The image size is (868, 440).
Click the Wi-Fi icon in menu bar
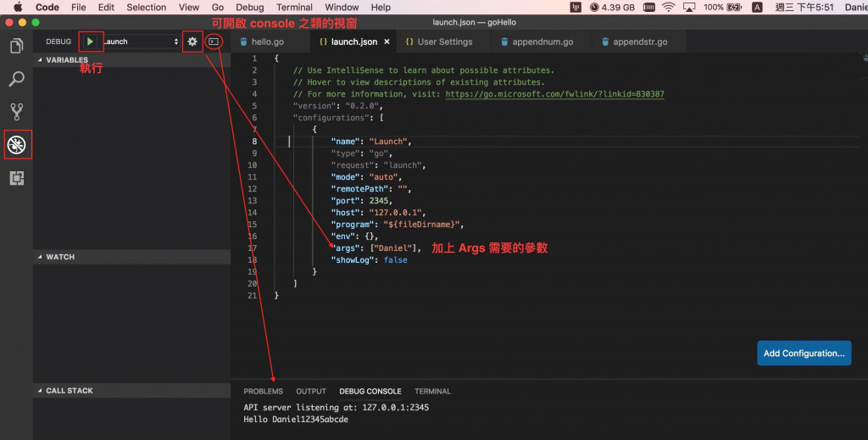pyautogui.click(x=668, y=7)
